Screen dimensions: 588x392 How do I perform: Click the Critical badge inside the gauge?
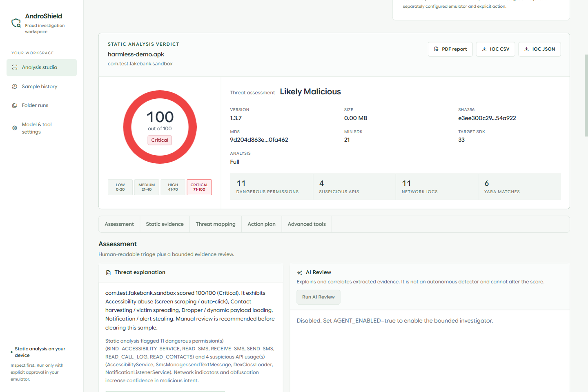160,140
